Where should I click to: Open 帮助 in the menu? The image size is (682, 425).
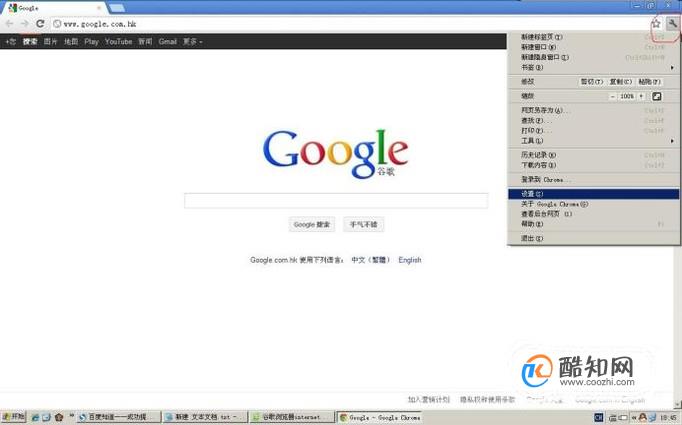594,224
